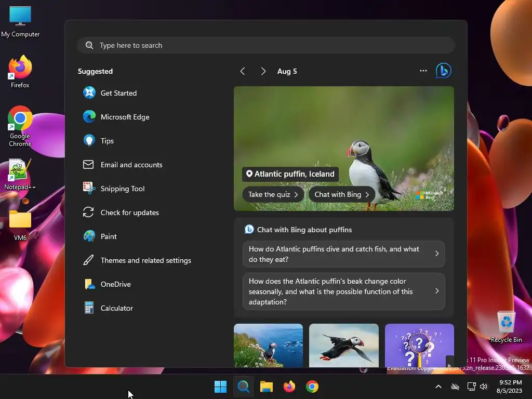Open the Calculator app icon
The image size is (532, 399).
(x=89, y=308)
